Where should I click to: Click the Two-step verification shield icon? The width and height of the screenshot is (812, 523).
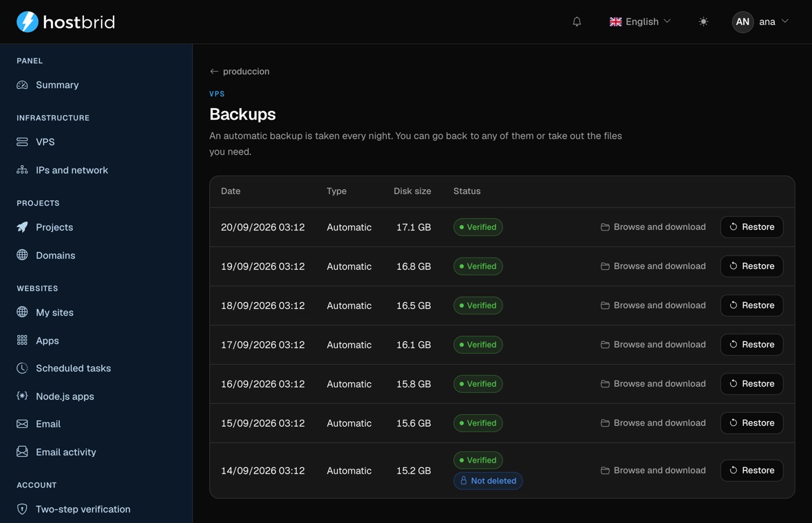[22, 509]
